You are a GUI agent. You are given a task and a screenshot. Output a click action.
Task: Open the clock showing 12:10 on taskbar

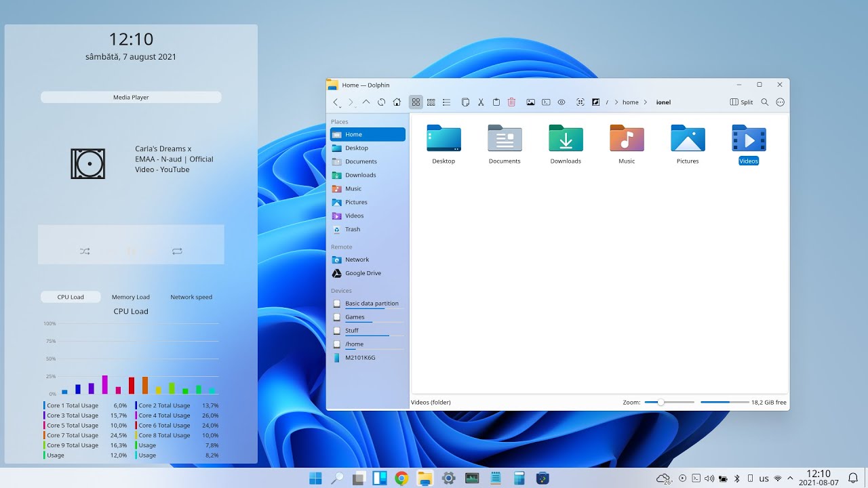tap(818, 479)
